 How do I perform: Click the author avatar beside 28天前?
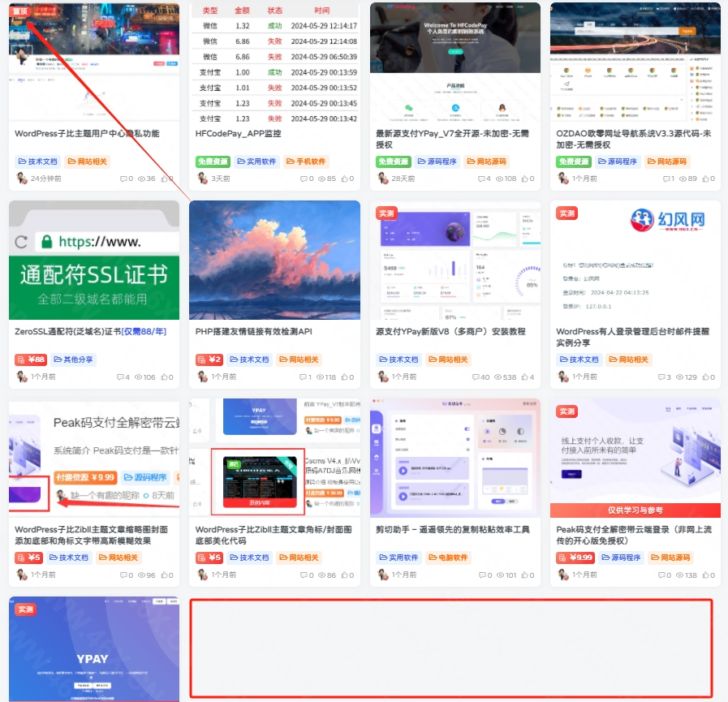point(383,178)
